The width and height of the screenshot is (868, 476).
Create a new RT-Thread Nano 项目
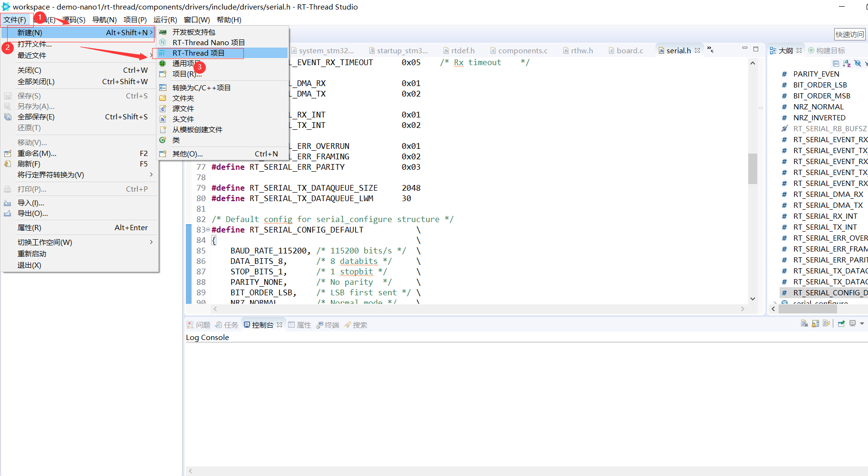[x=222, y=42]
